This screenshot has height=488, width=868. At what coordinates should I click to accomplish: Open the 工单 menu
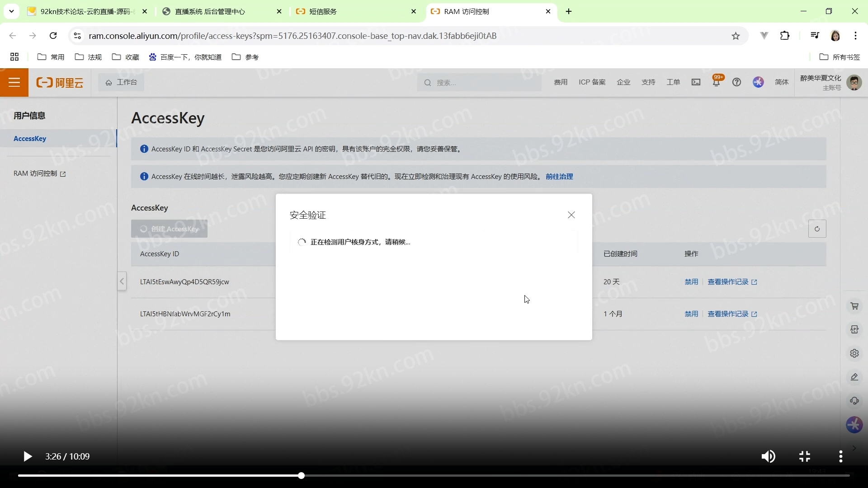pyautogui.click(x=673, y=82)
